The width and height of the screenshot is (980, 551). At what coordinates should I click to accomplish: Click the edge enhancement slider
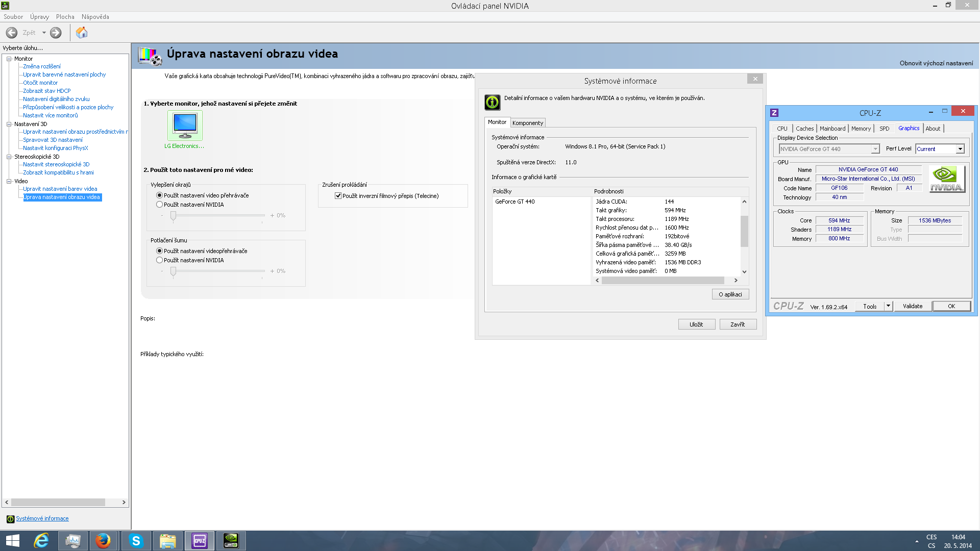click(x=174, y=216)
